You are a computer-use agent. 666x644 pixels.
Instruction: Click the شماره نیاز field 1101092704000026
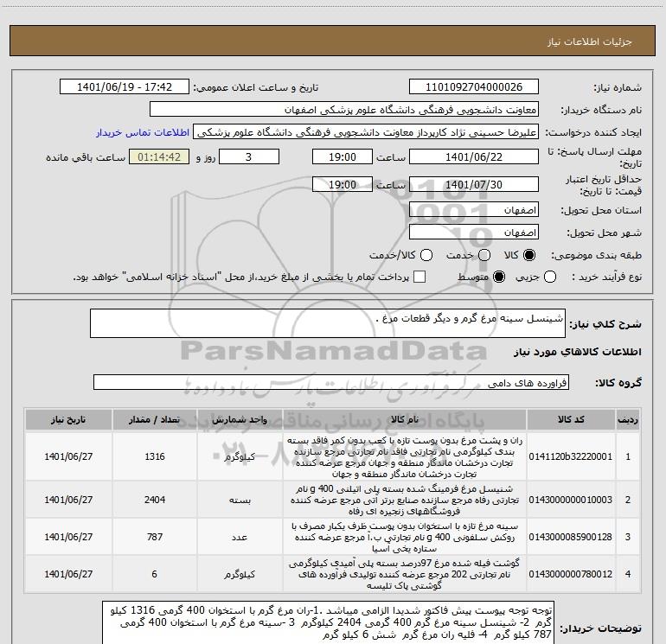[474, 87]
